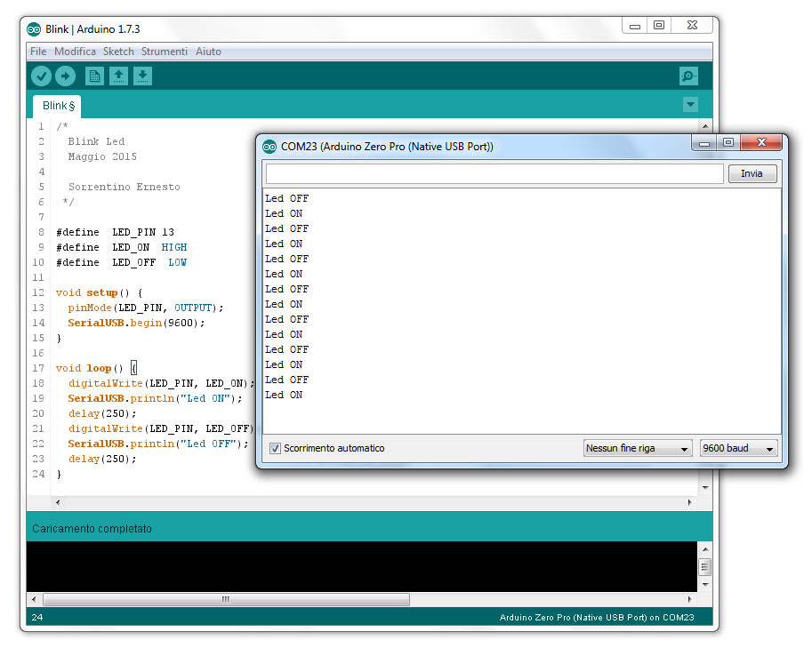Click 'delay(250);' on line 20
This screenshot has width=812, height=656.
(x=102, y=413)
